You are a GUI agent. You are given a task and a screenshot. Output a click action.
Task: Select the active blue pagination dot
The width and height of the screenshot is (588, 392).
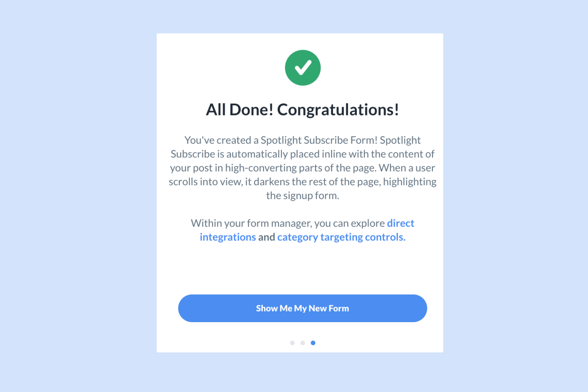pyautogui.click(x=313, y=343)
